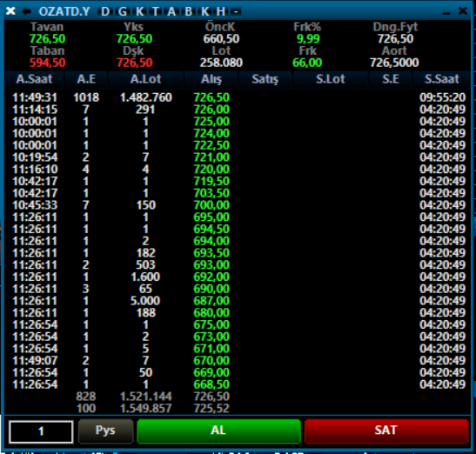Click the D toolbar button

[x=105, y=11]
